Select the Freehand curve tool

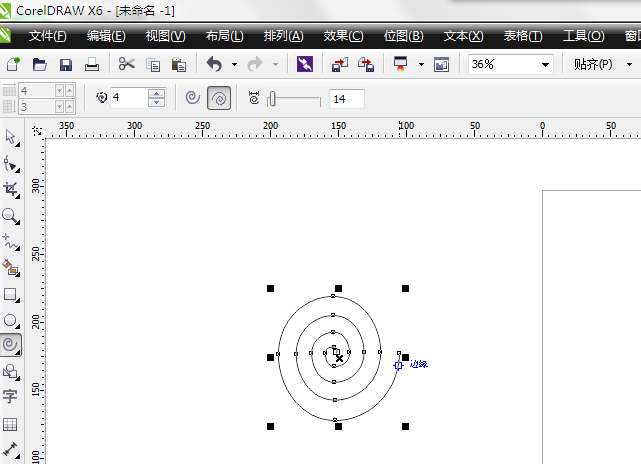coord(11,242)
